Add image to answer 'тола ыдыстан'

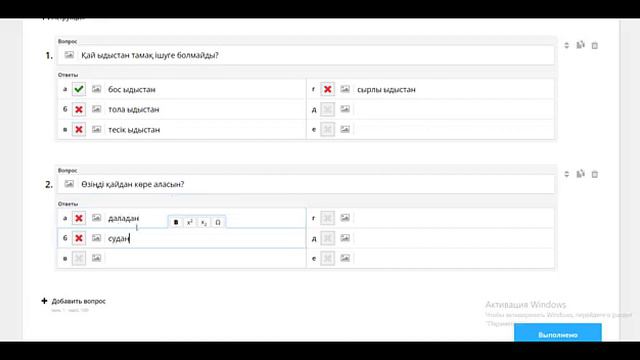[x=96, y=109]
